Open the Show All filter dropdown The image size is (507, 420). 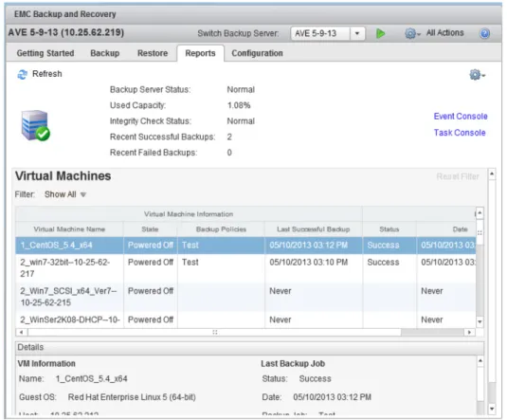coord(65,194)
